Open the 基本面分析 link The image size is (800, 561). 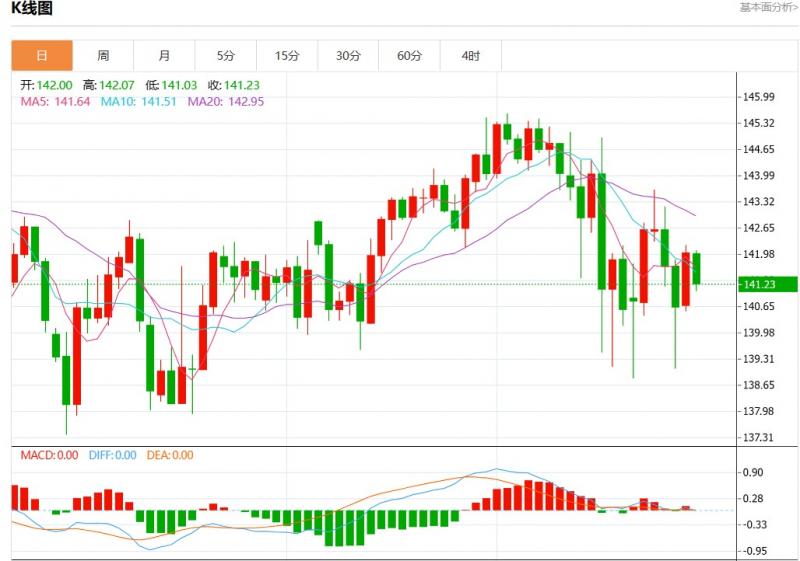(768, 8)
